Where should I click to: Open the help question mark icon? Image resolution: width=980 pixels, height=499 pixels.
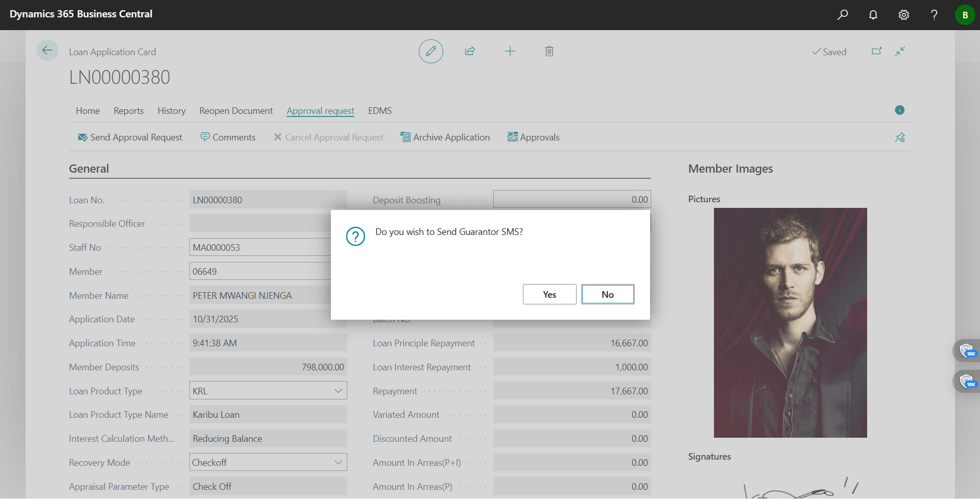[x=934, y=14]
